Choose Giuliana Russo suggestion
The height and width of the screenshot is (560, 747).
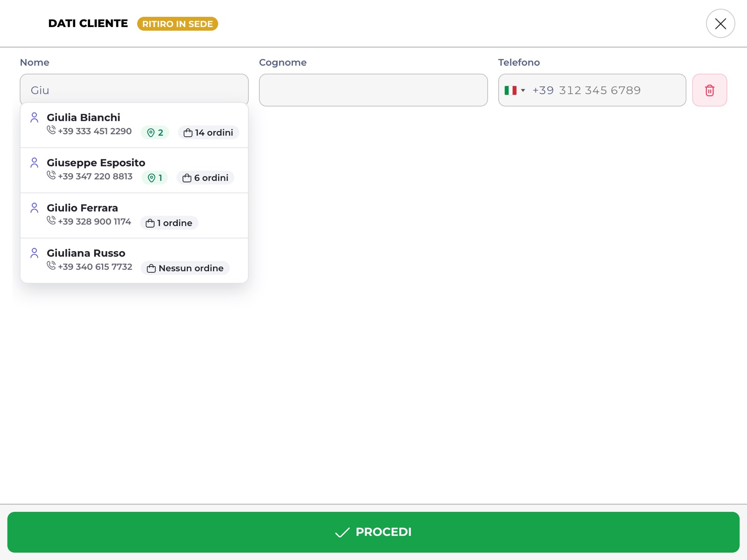click(134, 260)
